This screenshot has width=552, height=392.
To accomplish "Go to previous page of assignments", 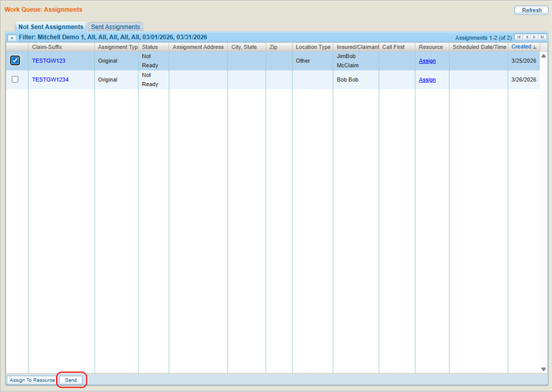I will [x=526, y=37].
